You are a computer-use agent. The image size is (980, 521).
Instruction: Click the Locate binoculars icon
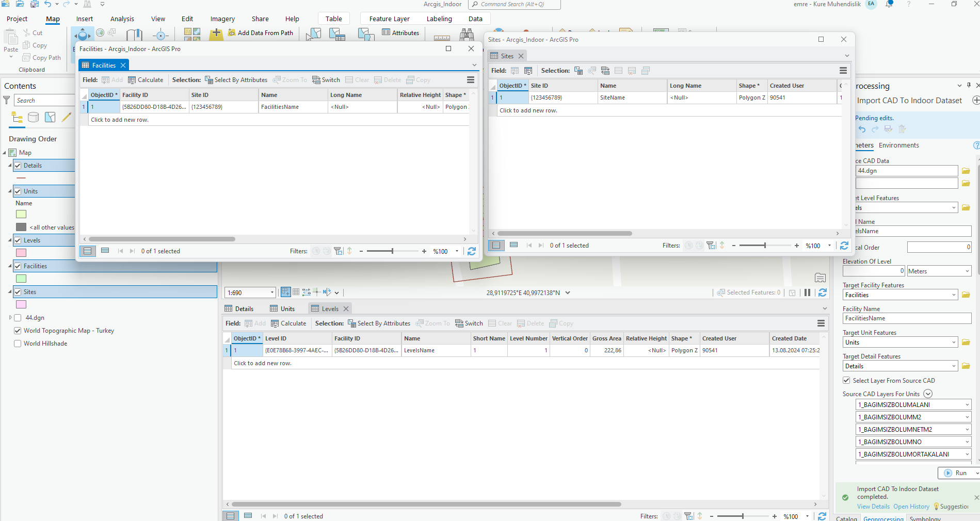(467, 35)
